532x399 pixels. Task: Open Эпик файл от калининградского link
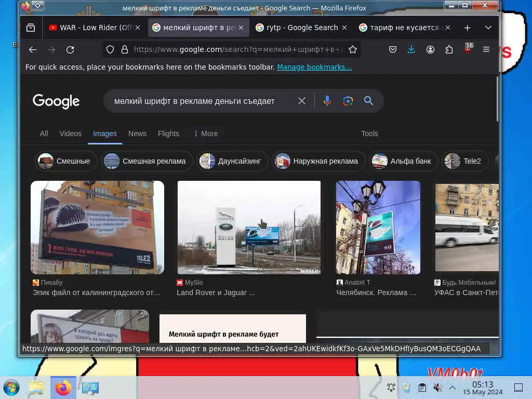(96, 292)
